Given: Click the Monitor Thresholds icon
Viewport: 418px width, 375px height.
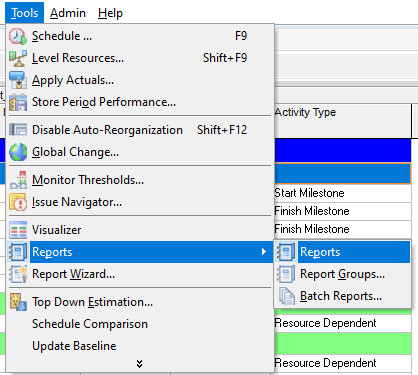Looking at the screenshot, I should pos(18,180).
